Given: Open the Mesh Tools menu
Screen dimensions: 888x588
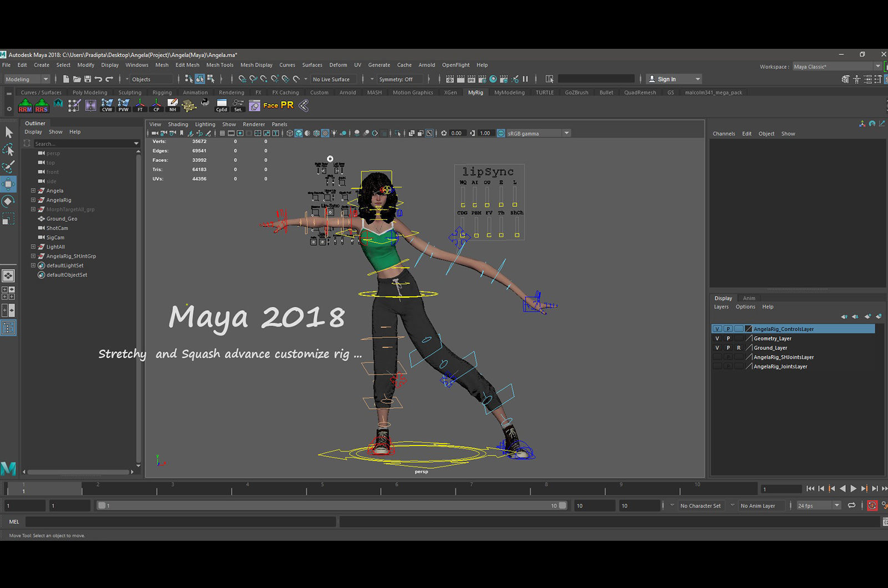Looking at the screenshot, I should point(220,65).
